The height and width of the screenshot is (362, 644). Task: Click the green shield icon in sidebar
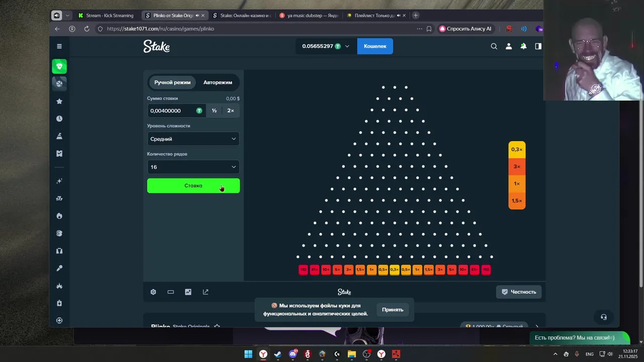click(59, 66)
